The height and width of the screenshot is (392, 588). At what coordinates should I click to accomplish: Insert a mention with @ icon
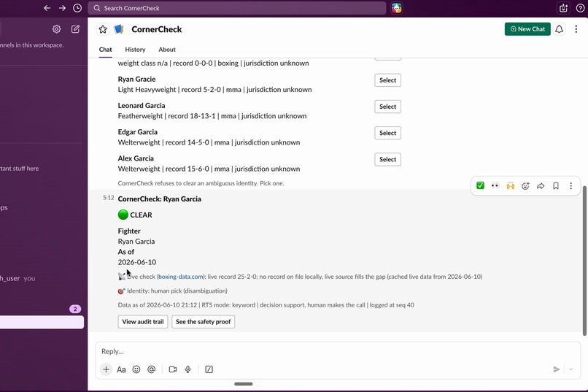coord(152,369)
